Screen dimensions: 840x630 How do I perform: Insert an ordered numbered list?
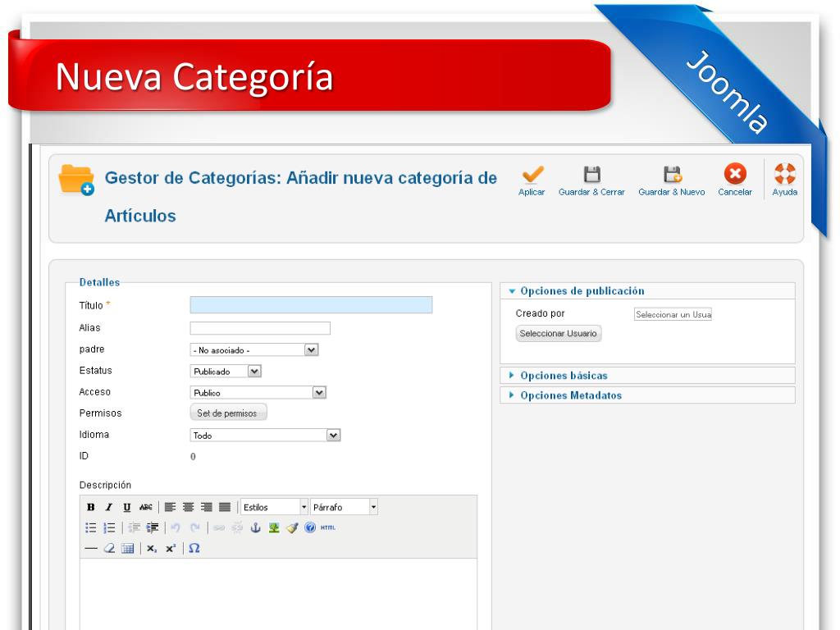pos(109,527)
